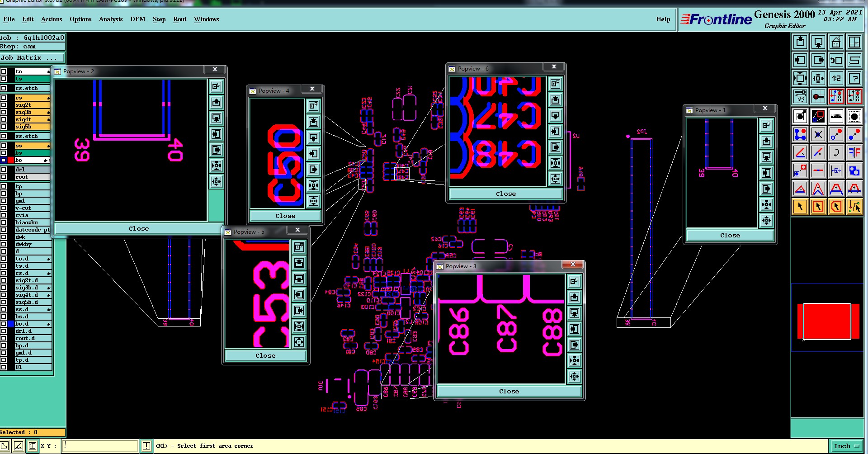
Task: Click the red color swatch beside 'bo' layer
Action: click(x=11, y=160)
